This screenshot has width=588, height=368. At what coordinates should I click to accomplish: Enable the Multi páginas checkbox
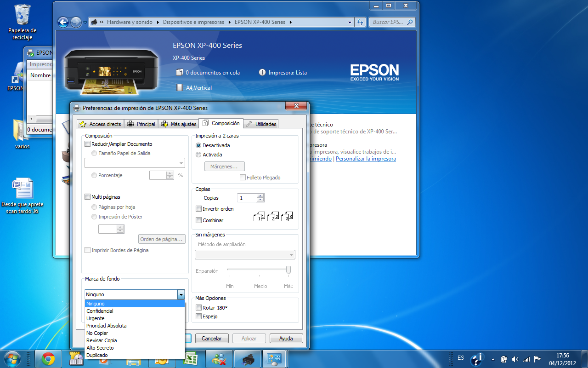88,197
